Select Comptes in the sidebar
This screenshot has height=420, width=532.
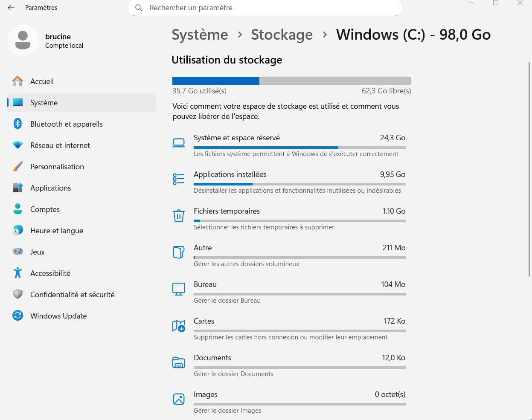click(x=81, y=209)
